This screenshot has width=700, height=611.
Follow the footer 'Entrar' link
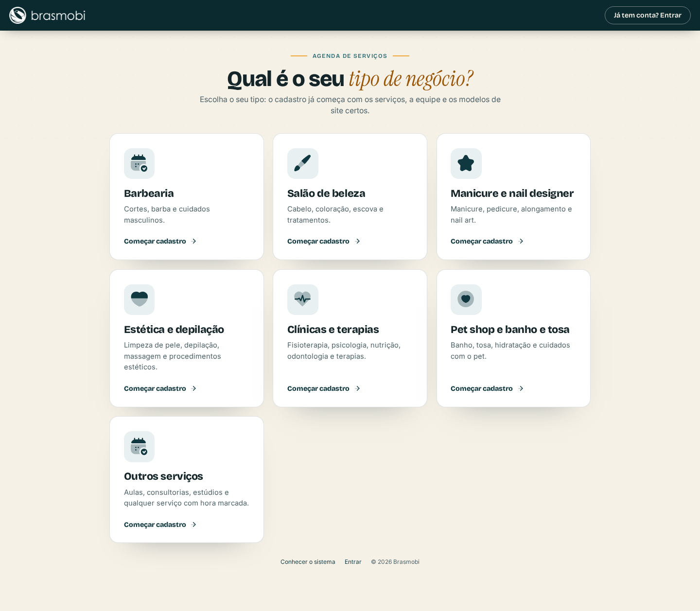(x=353, y=562)
